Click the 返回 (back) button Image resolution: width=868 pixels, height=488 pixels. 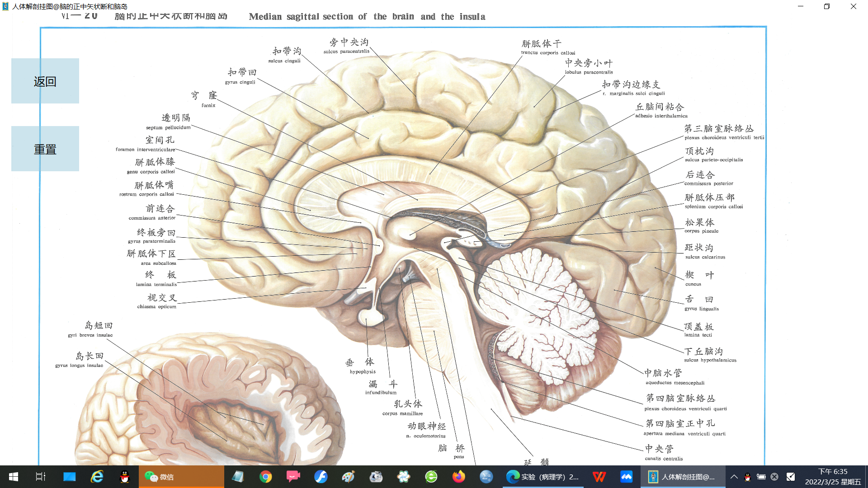click(45, 81)
